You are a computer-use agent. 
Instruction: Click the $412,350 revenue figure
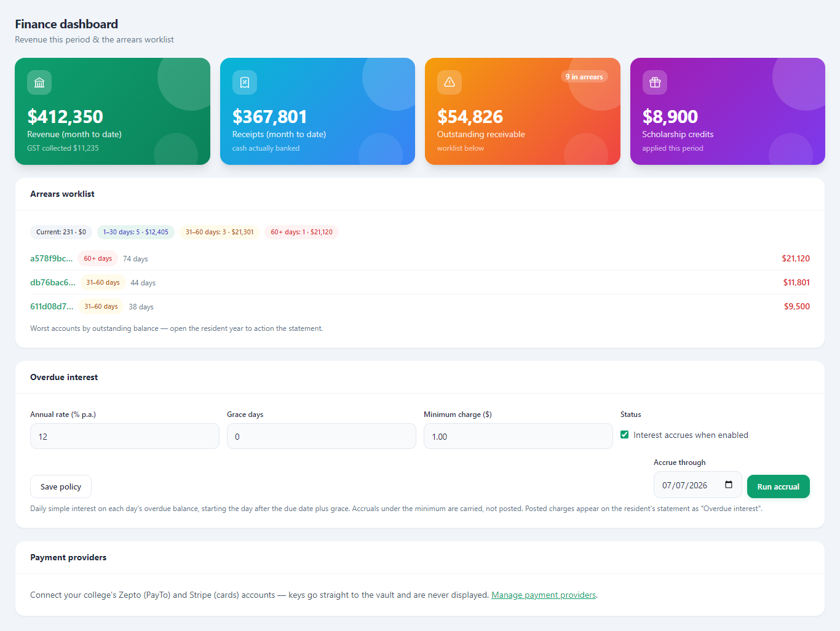[x=65, y=116]
